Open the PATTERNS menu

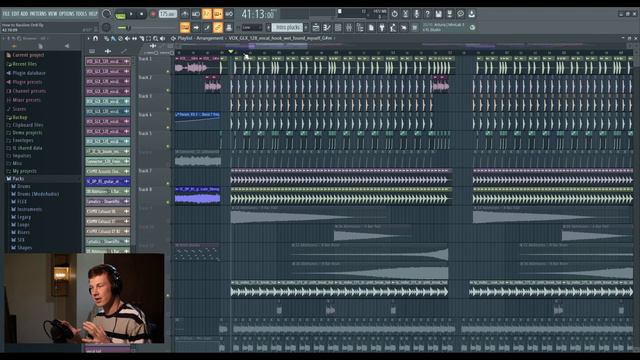pos(38,14)
